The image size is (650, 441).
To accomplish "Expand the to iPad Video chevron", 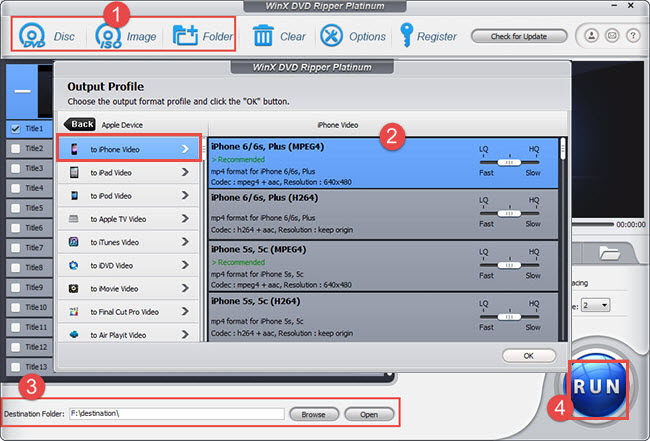I will pos(185,172).
